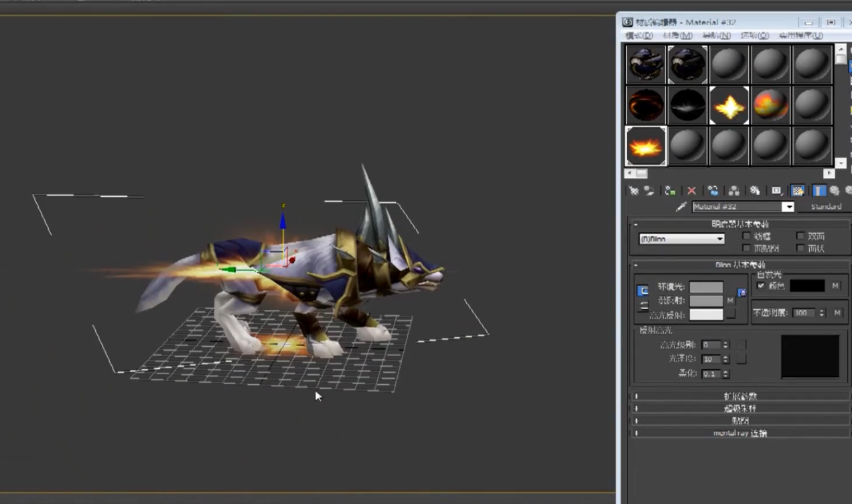The image size is (852, 504).
Task: Expand the 贴图 maps rollout
Action: [x=739, y=421]
